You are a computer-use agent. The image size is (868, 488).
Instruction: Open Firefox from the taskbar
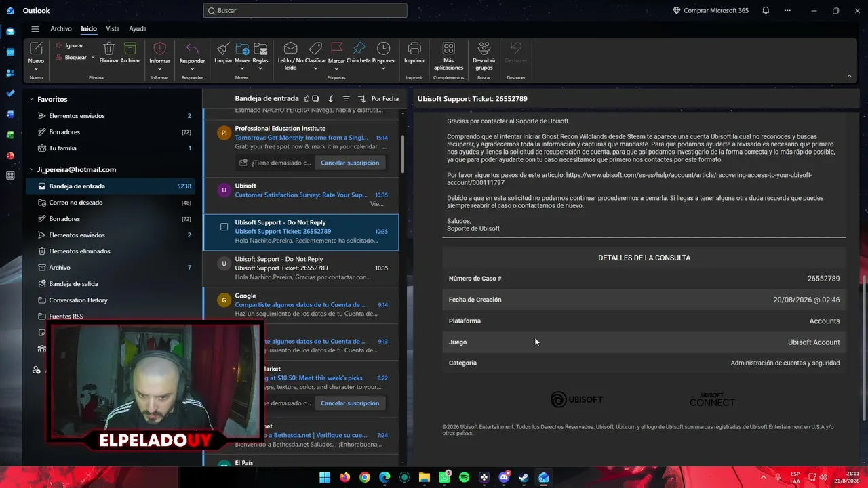(x=344, y=477)
